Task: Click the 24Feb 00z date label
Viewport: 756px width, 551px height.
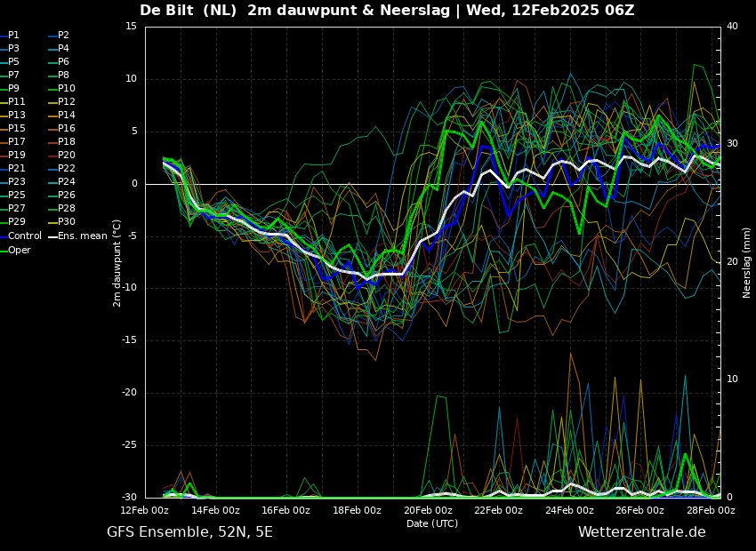Action: click(569, 510)
